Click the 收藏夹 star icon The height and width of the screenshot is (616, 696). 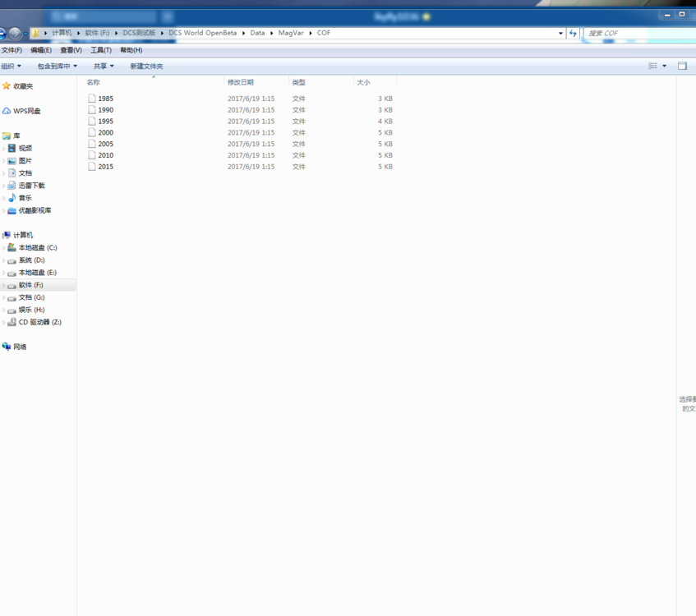point(7,85)
